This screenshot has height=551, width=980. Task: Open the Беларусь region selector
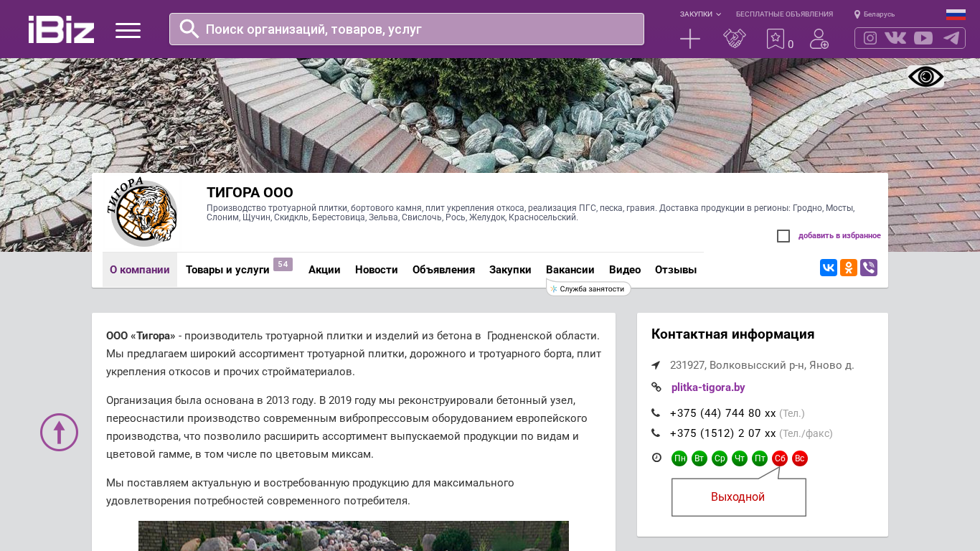(875, 14)
